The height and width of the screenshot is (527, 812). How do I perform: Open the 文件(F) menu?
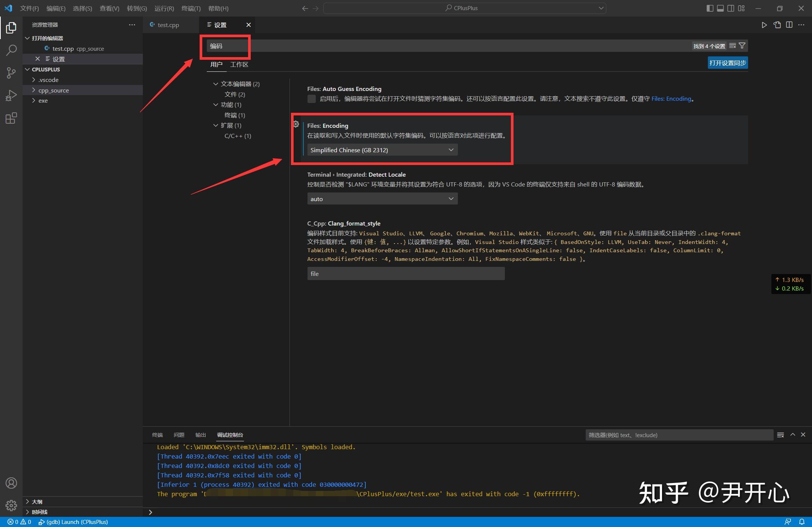[29, 8]
